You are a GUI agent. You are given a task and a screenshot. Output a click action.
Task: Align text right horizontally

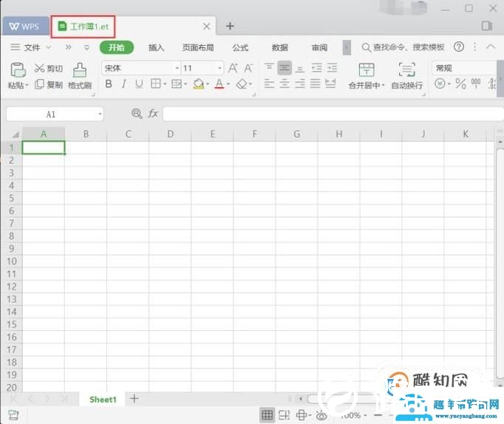(x=300, y=83)
